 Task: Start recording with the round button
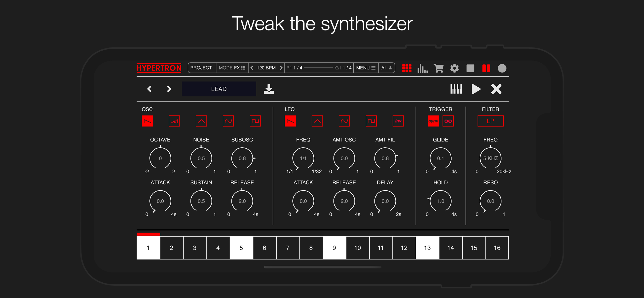(502, 68)
